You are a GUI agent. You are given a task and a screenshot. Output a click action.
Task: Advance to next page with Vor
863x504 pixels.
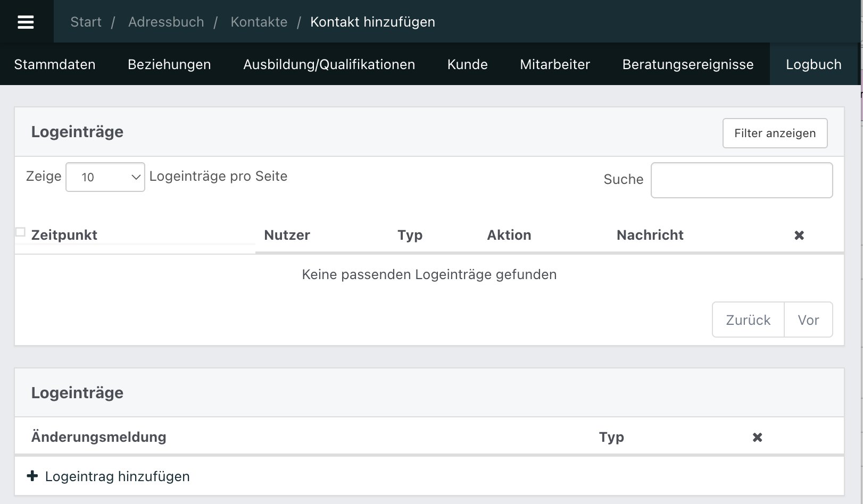(808, 320)
